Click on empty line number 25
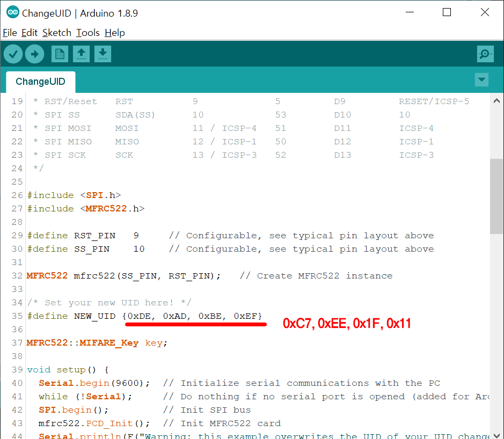504x439 pixels. (17, 182)
